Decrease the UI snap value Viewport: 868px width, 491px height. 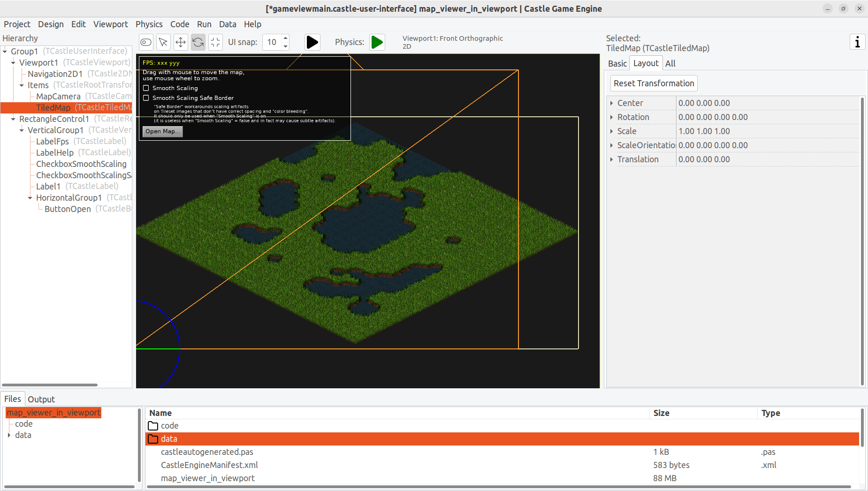(285, 46)
